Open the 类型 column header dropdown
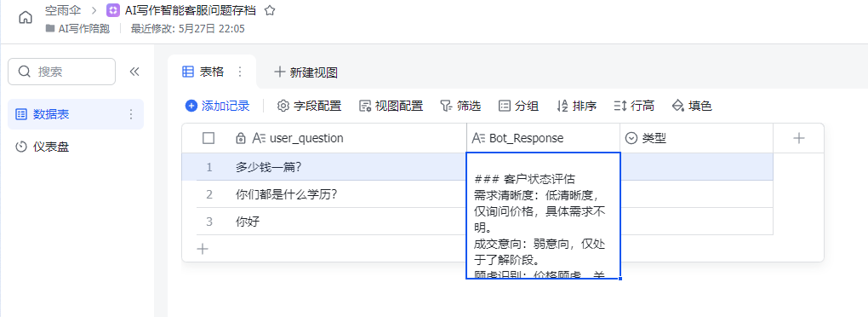 (x=696, y=139)
